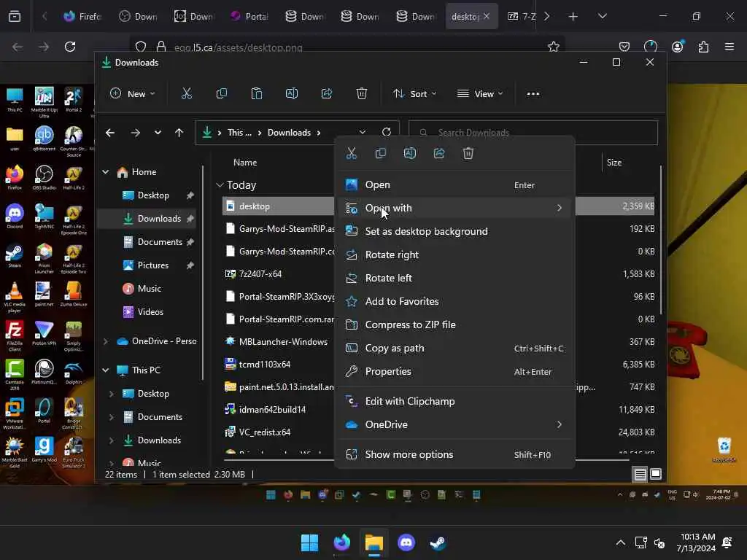The height and width of the screenshot is (560, 747).
Task: Select Rotate left
Action: [x=455, y=278]
